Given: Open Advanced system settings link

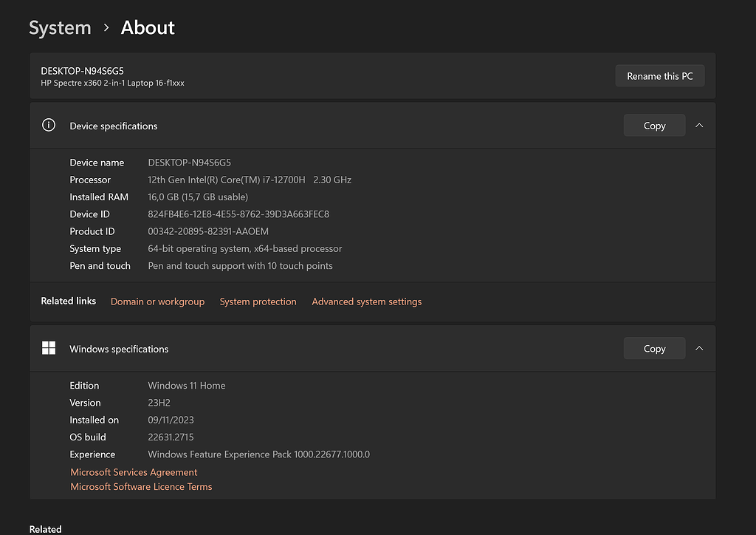Looking at the screenshot, I should coord(366,301).
